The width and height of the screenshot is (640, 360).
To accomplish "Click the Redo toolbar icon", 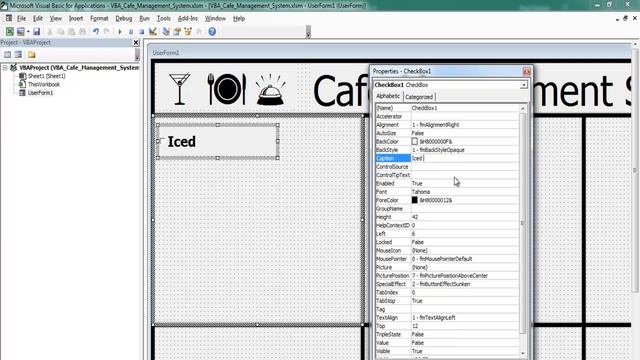I will point(107,31).
